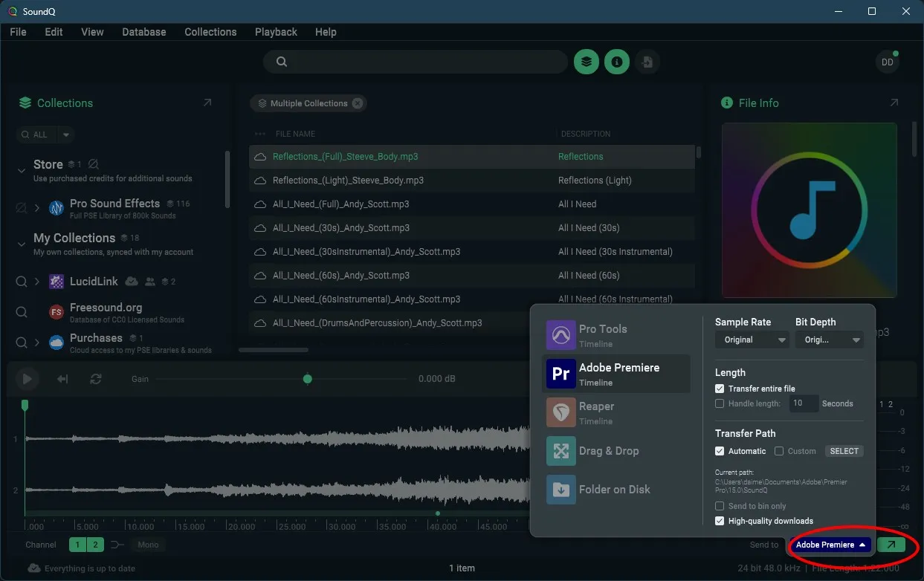Disable High-quality downloads checkbox

point(720,521)
